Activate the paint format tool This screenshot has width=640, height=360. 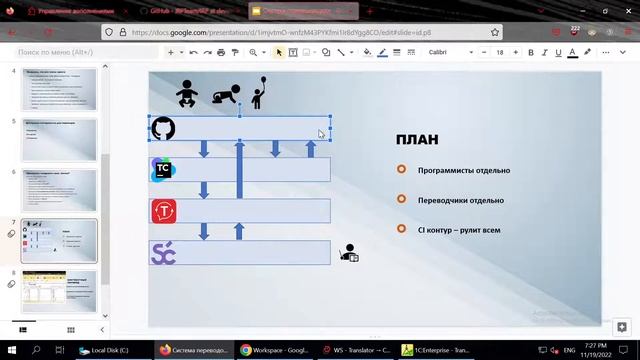pyautogui.click(x=235, y=52)
